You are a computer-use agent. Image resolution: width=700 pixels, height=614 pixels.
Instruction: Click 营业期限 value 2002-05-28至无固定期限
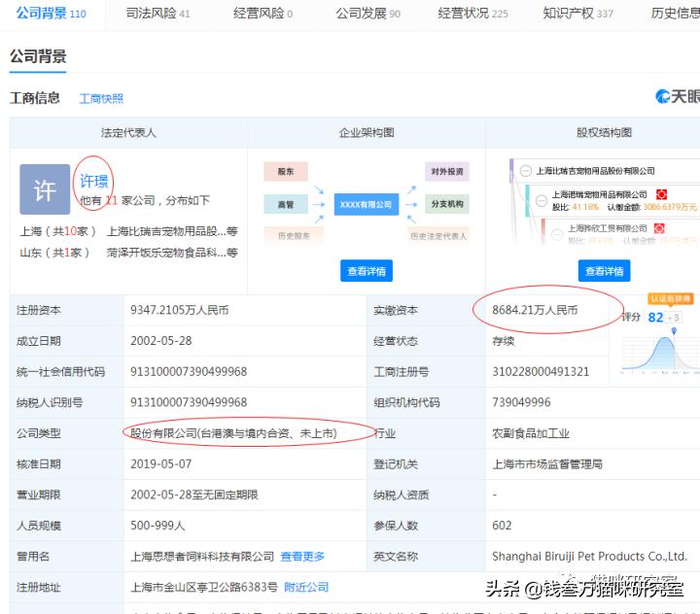tap(194, 495)
